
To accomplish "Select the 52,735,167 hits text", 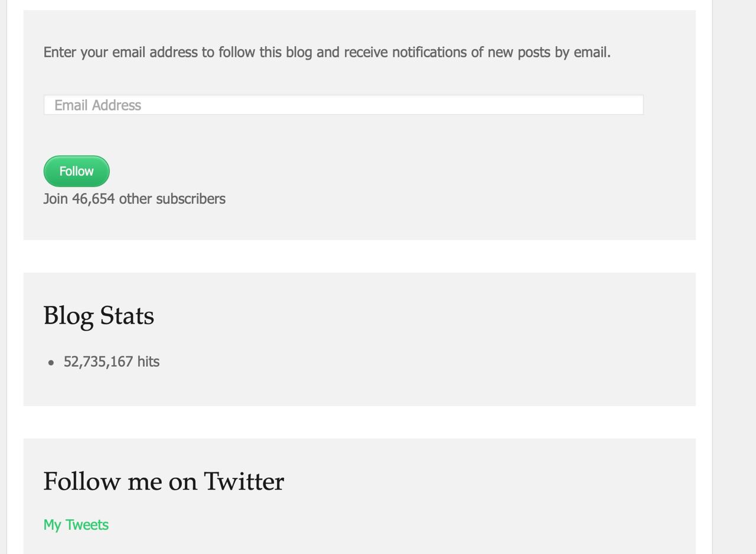I will (111, 361).
